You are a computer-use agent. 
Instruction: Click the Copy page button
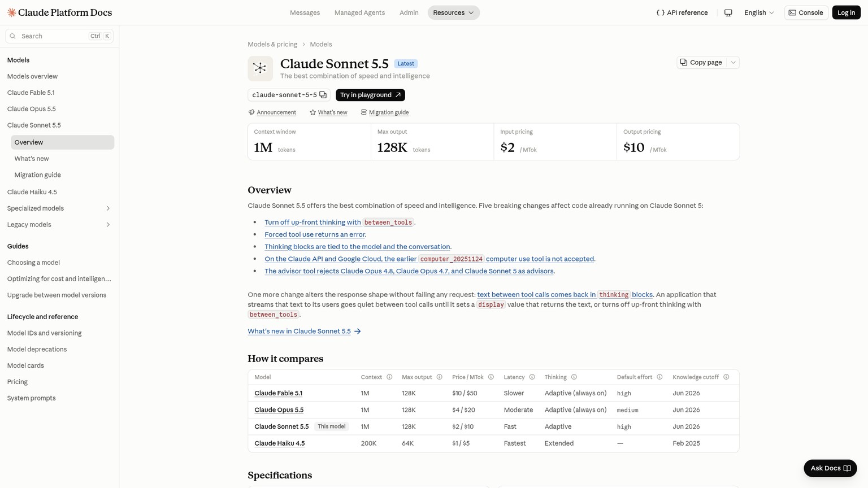[x=702, y=63]
